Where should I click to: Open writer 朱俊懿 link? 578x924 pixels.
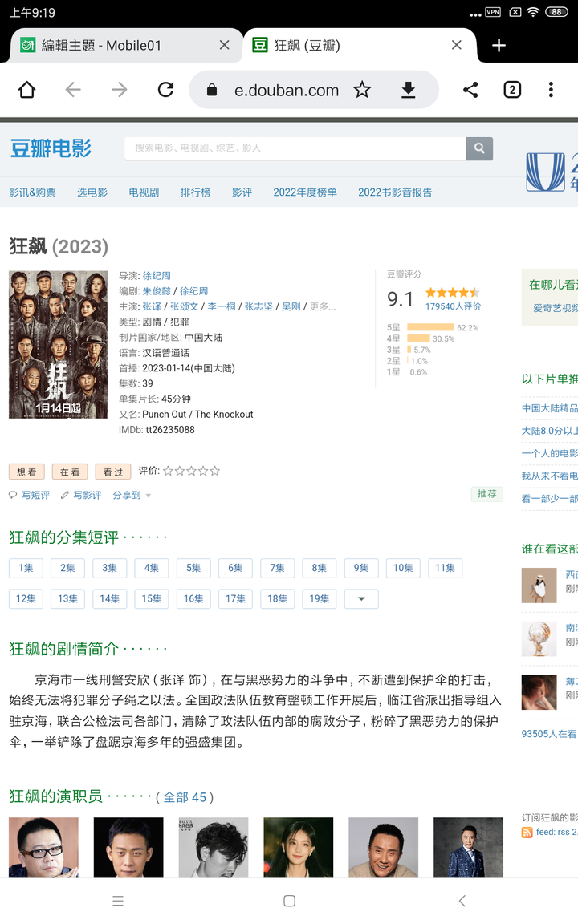tap(157, 291)
